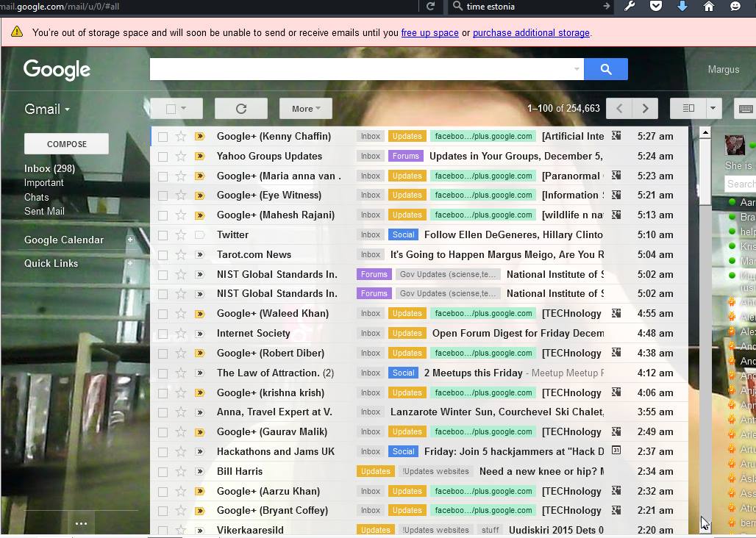Star the Yahoo Groups Updates email
The image size is (756, 538).
click(x=181, y=156)
